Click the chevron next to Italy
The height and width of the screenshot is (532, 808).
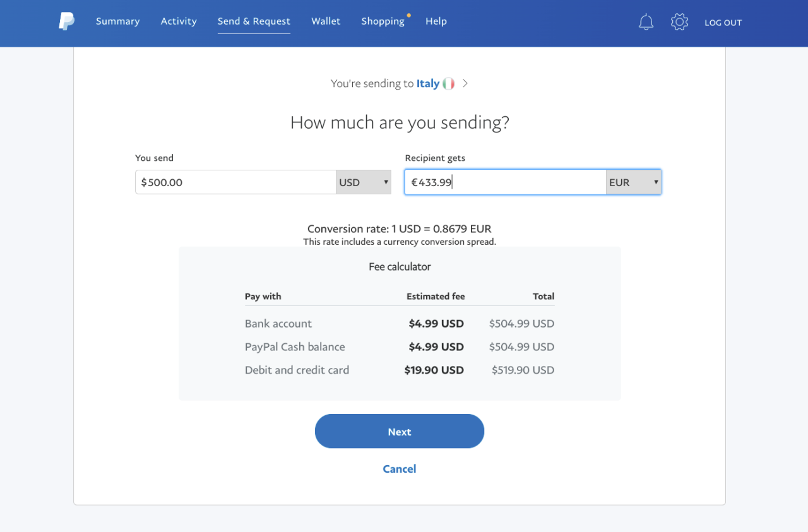tap(465, 83)
